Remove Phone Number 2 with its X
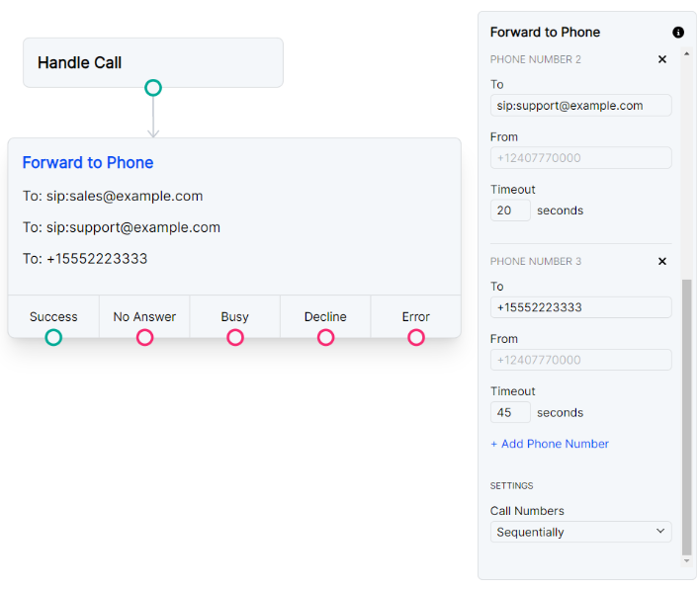 coord(662,59)
